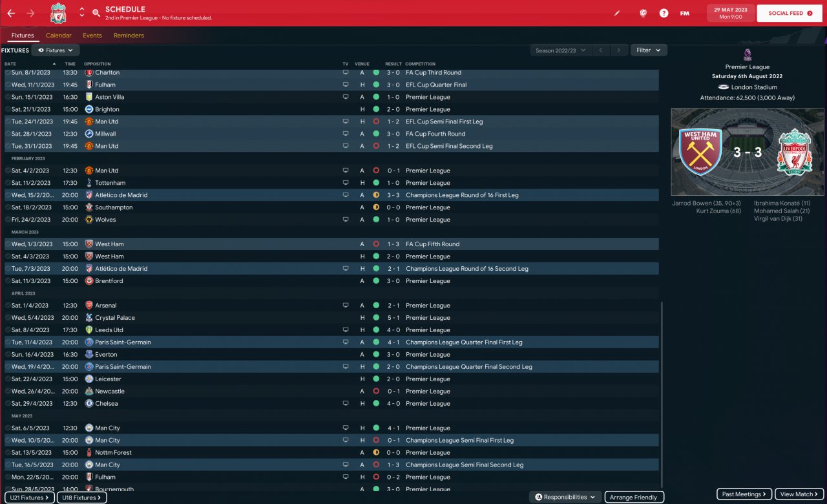Click the club switcher up/down chevrons
Image resolution: width=827 pixels, height=504 pixels.
[82, 13]
